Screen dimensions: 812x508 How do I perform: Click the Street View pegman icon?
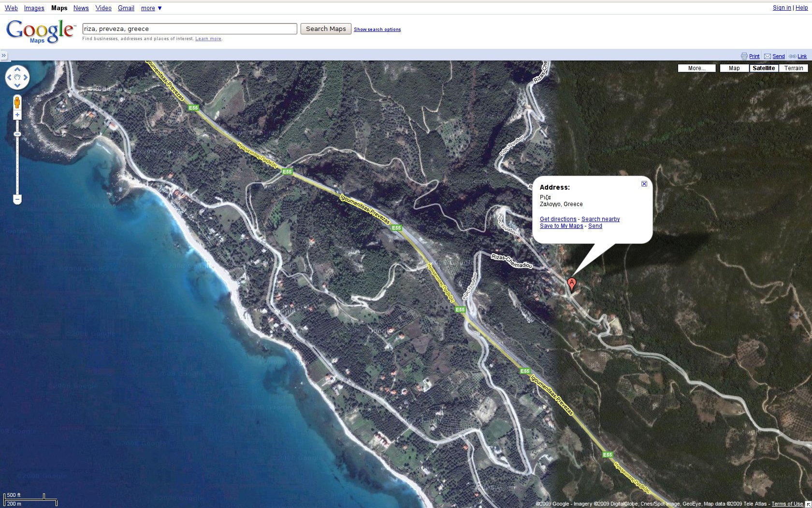[x=17, y=103]
